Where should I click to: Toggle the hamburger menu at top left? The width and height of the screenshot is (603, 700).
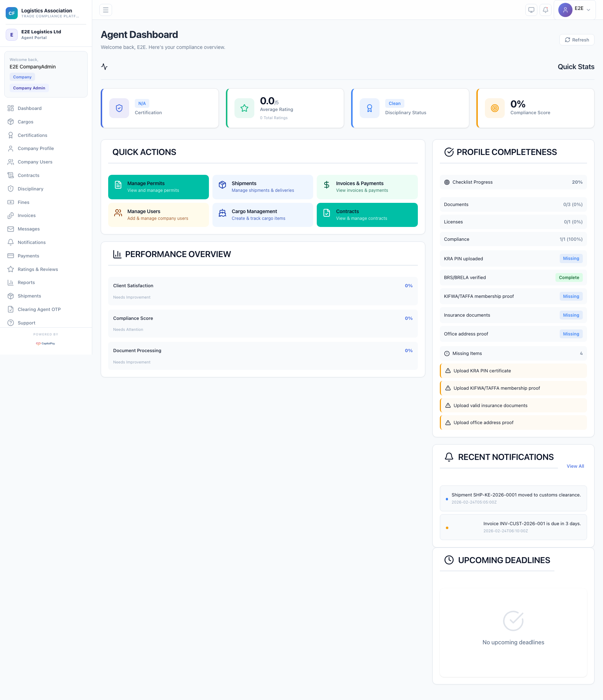[x=105, y=10]
